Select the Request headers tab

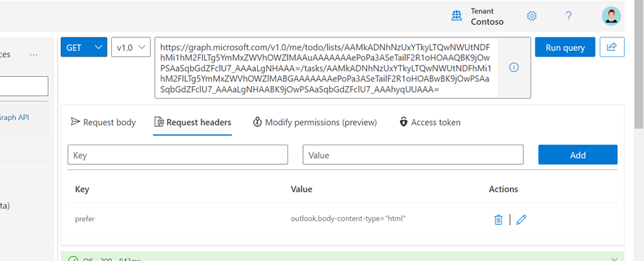[x=192, y=122]
